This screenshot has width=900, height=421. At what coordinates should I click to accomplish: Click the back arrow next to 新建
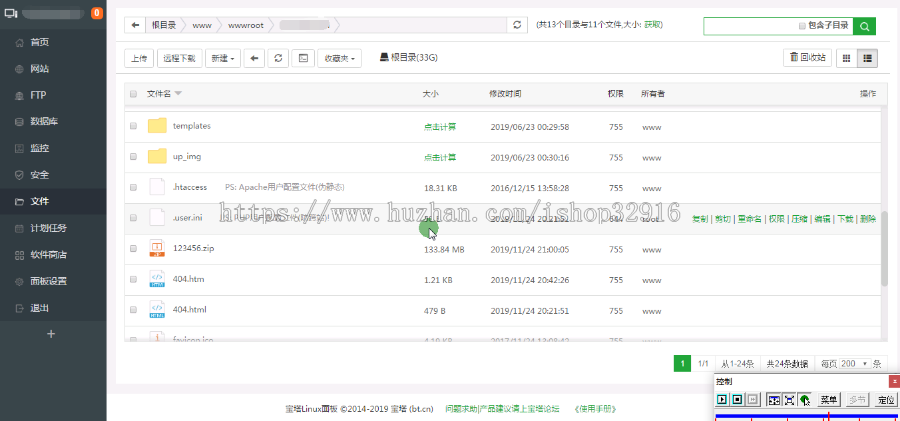[x=255, y=59]
